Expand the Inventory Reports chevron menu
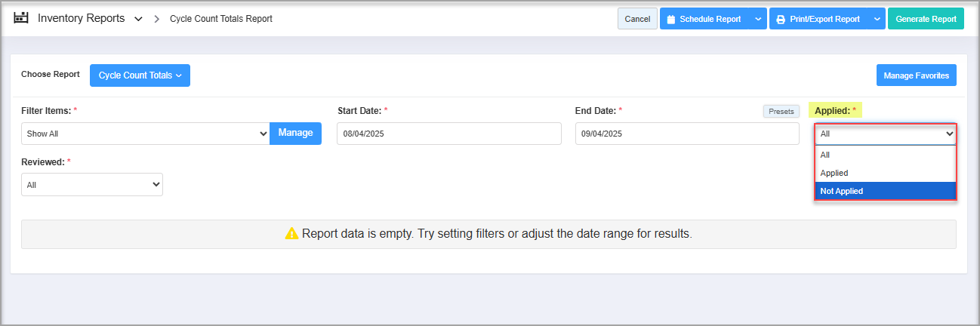This screenshot has height=326, width=980. point(138,20)
